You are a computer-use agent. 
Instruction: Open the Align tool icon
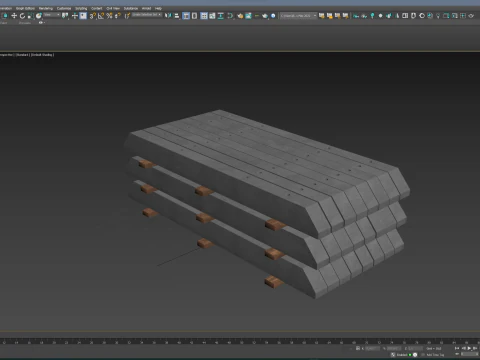[177, 16]
